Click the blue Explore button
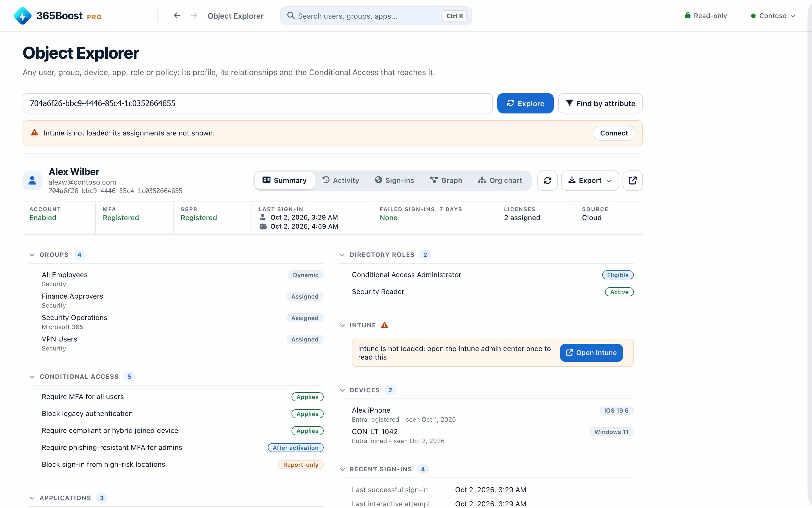 click(x=525, y=103)
